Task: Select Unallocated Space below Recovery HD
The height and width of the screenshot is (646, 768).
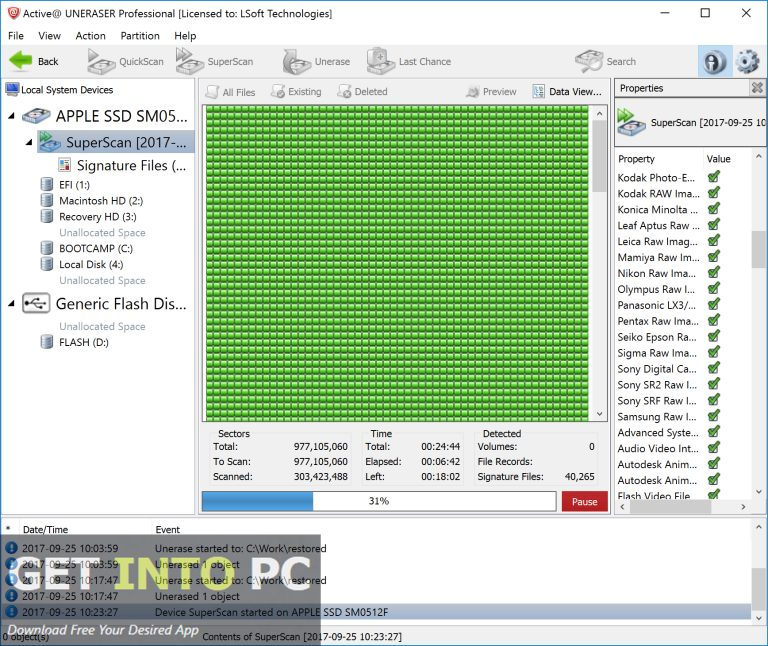Action: tap(102, 233)
